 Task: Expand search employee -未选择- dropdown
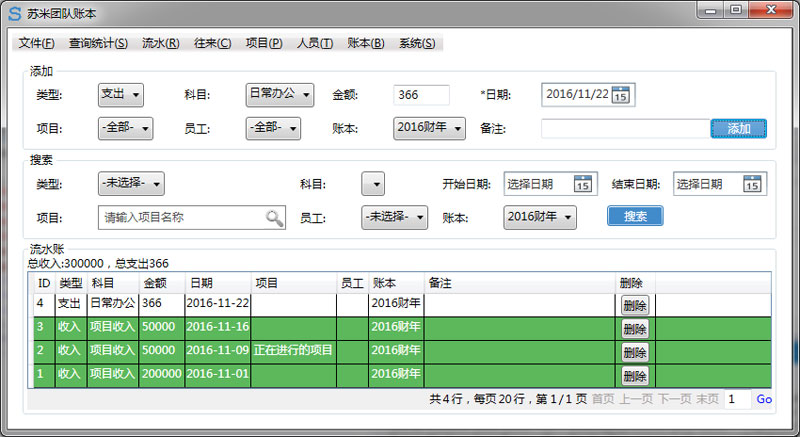coord(394,218)
